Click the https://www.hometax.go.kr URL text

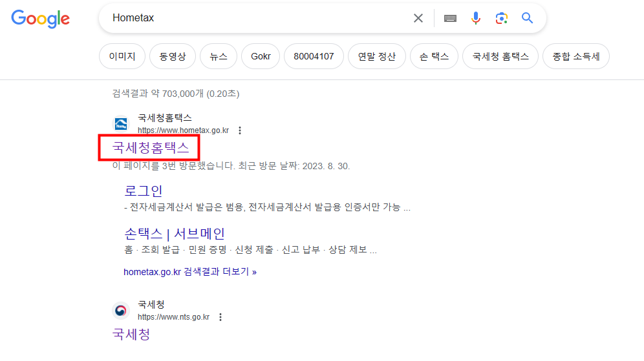point(183,130)
